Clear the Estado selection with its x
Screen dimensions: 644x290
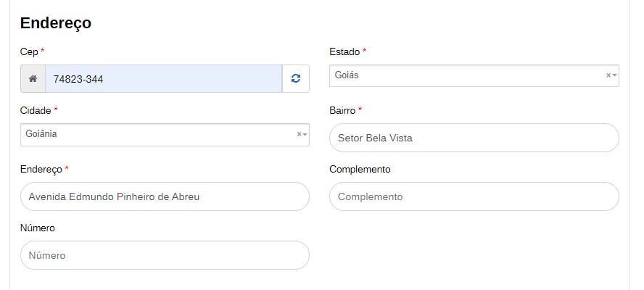click(608, 75)
